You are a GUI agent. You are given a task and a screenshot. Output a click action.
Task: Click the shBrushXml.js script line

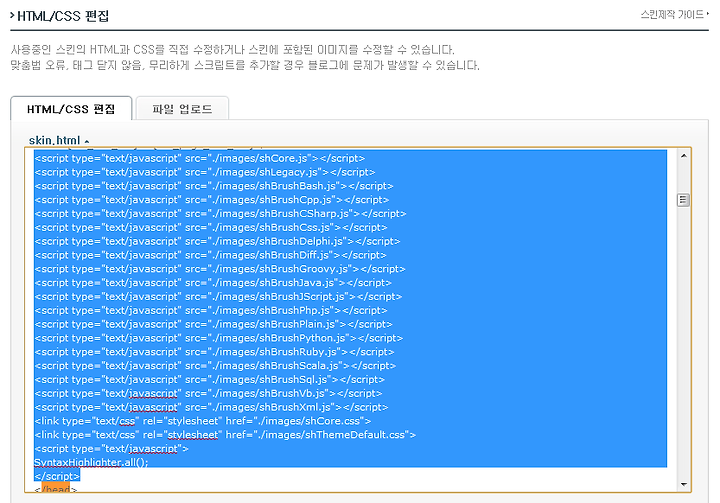(211, 407)
